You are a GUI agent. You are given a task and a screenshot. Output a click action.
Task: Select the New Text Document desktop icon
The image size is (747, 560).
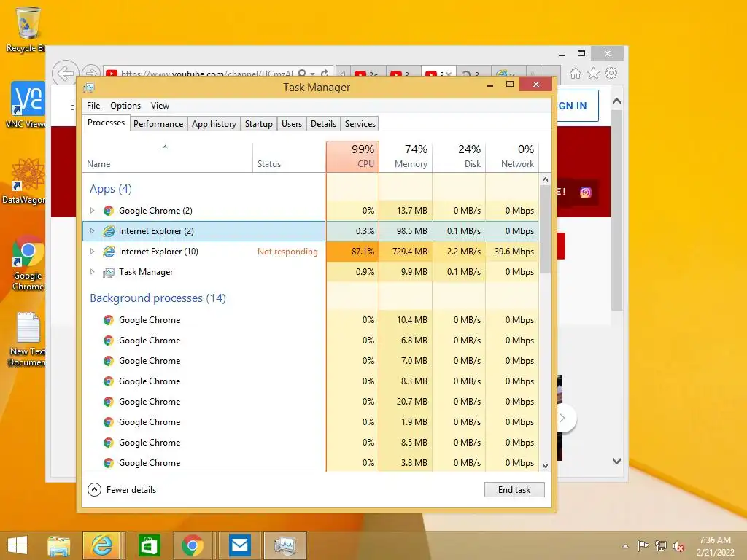(28, 339)
